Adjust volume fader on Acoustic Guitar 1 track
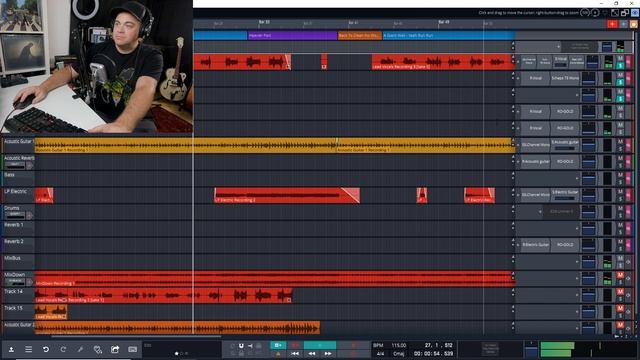The width and height of the screenshot is (640, 360). point(589,145)
